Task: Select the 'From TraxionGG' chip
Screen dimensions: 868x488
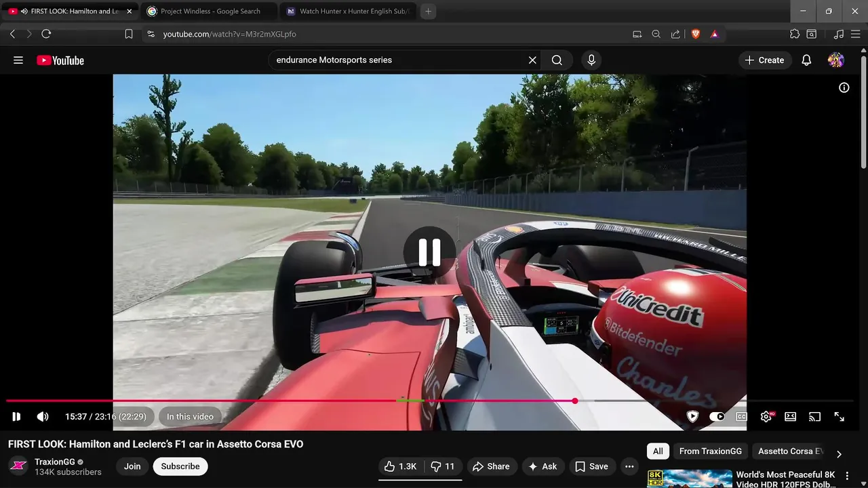Action: pos(711,451)
